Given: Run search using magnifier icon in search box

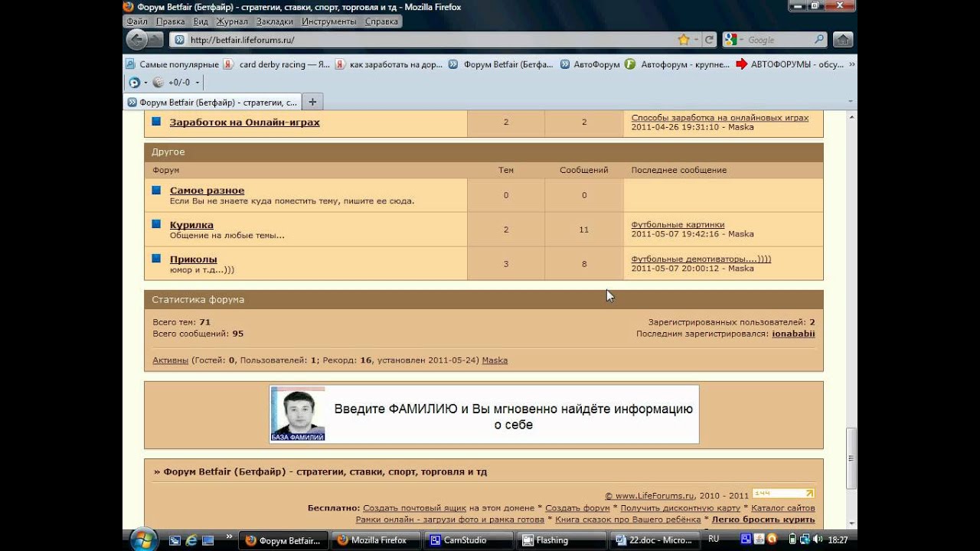Looking at the screenshot, I should [819, 40].
